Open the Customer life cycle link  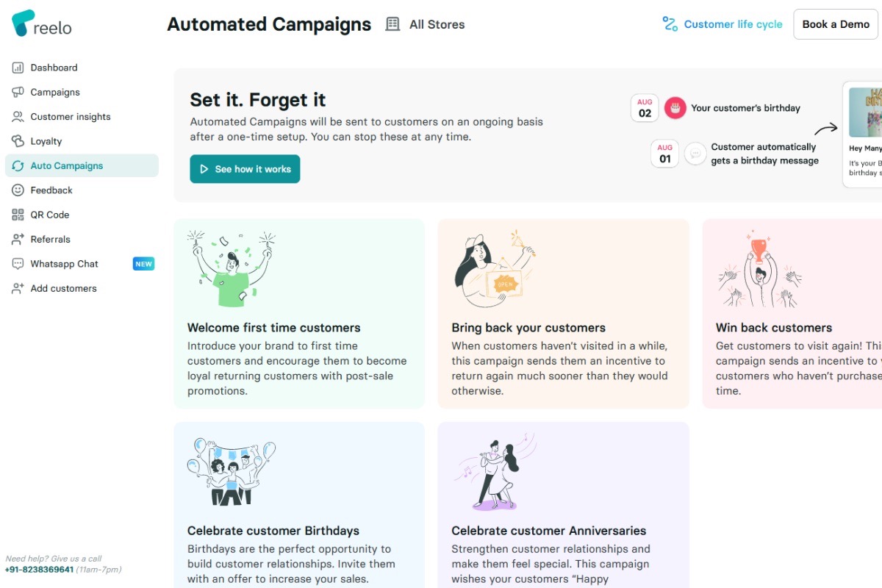pos(723,24)
